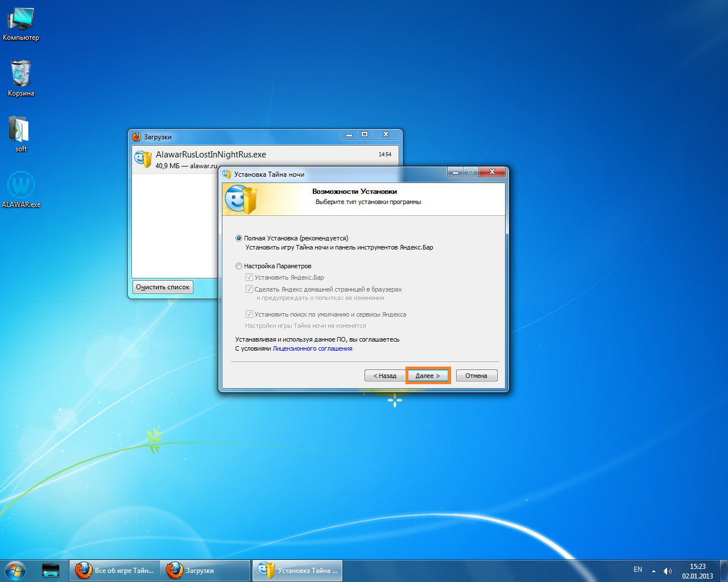728x582 pixels.
Task: Select Полная Установка radio option
Action: [239, 238]
